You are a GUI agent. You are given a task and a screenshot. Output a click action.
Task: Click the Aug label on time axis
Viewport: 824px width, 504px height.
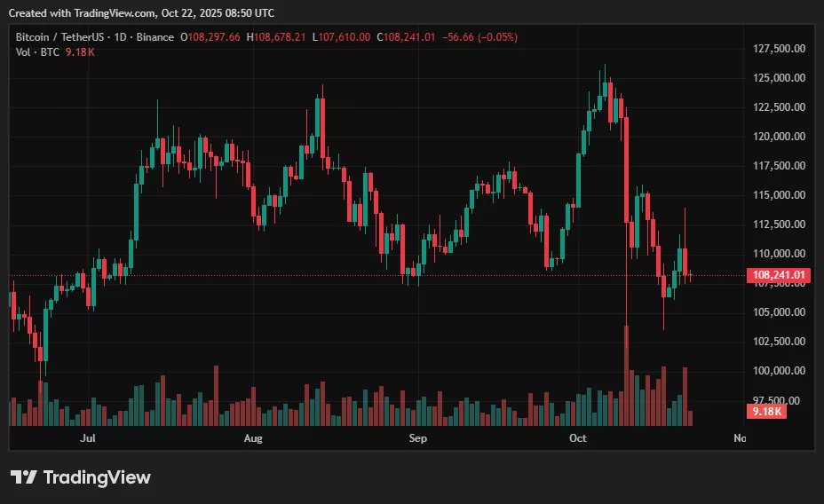point(253,438)
